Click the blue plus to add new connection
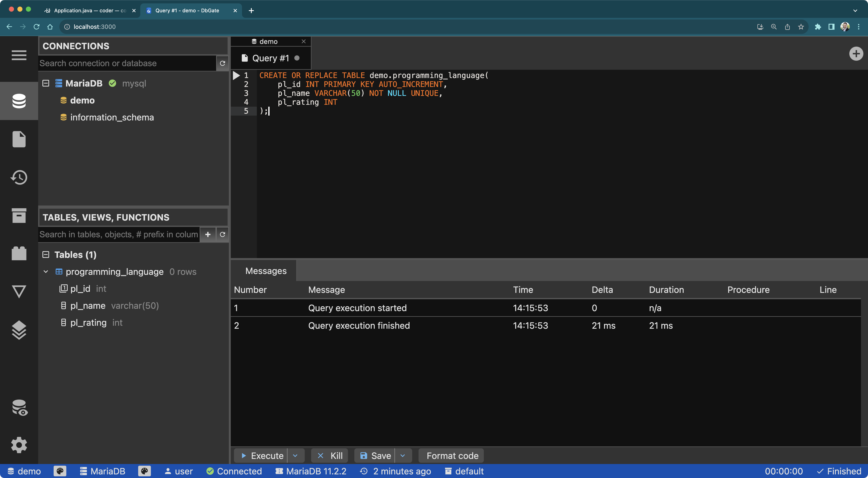 (x=856, y=53)
